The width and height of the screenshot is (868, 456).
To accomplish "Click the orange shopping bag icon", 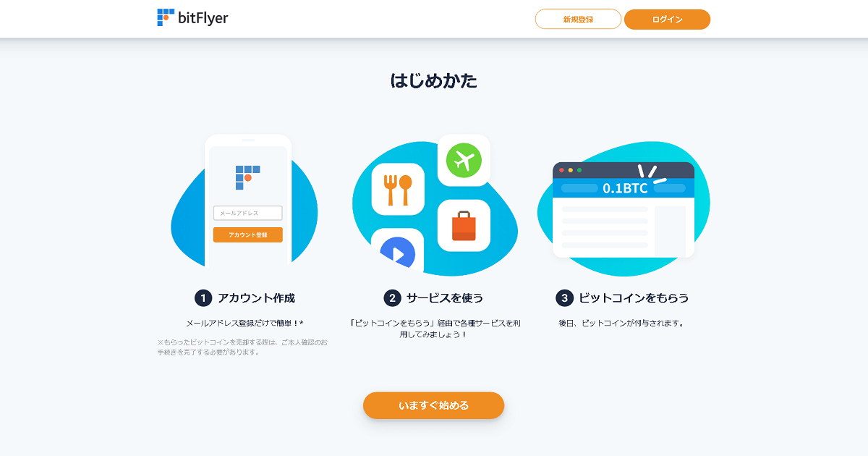I will pos(464,225).
